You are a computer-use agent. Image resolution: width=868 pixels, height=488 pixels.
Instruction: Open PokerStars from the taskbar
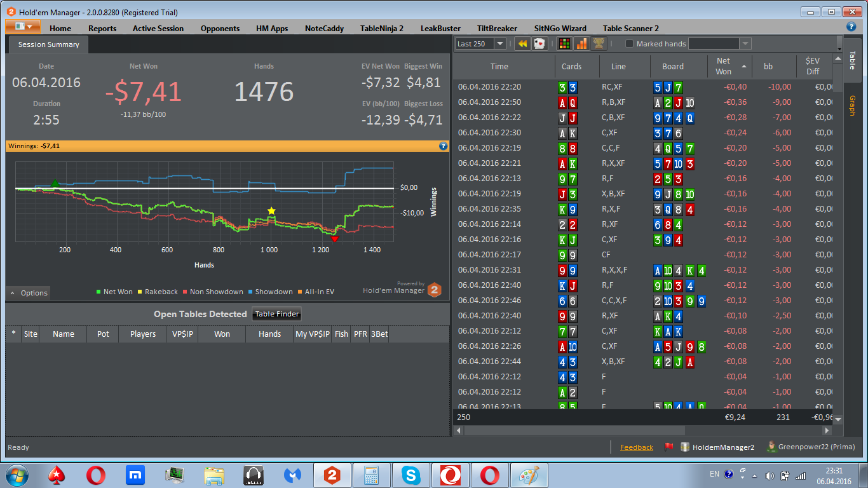click(x=56, y=475)
